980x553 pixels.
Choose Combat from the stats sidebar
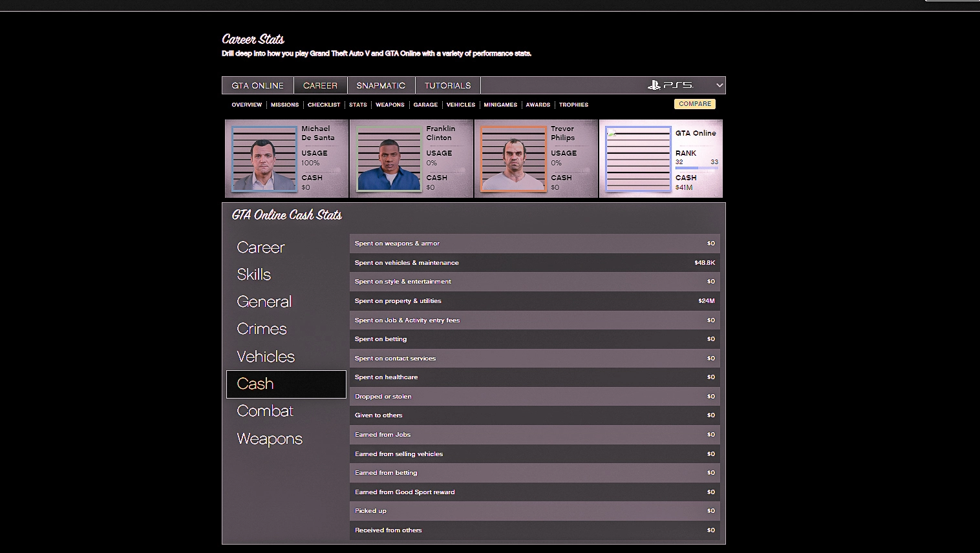coord(265,411)
